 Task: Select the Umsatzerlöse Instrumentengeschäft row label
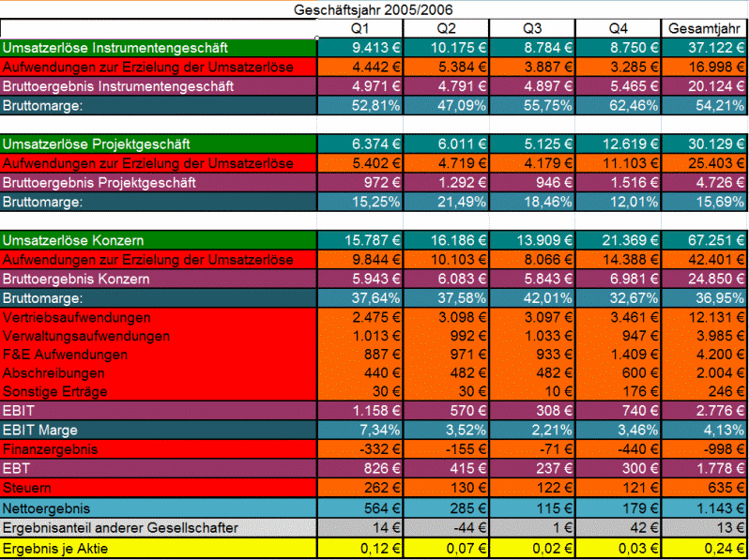[159, 48]
